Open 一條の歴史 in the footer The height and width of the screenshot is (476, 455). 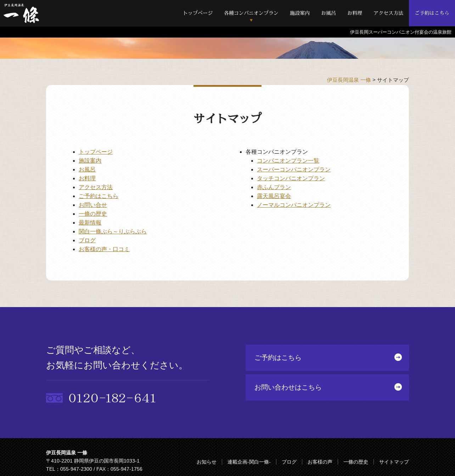(x=356, y=462)
